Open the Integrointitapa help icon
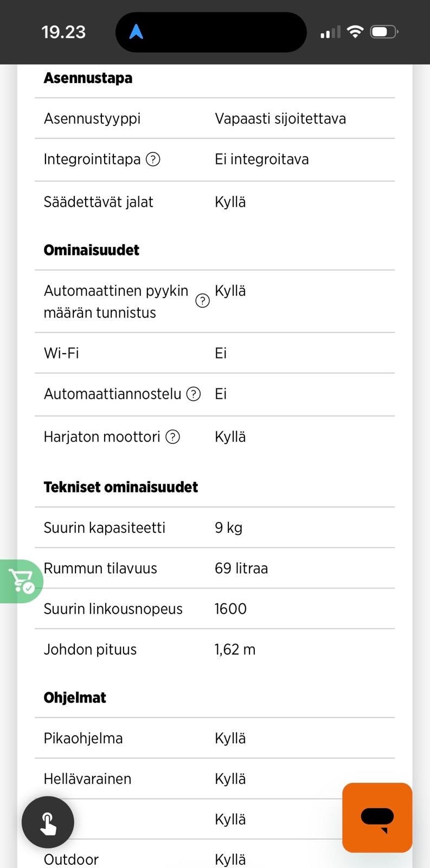The height and width of the screenshot is (868, 430). tap(153, 159)
